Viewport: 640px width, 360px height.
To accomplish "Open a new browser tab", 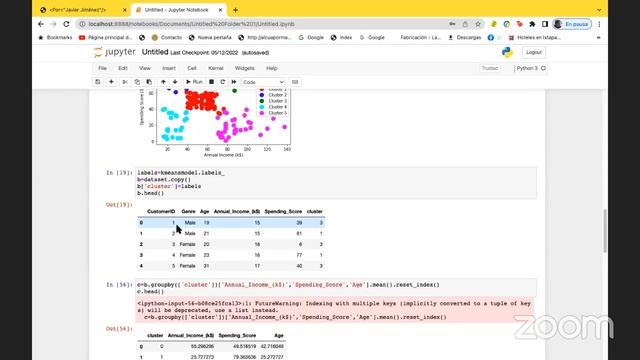I will (x=236, y=10).
